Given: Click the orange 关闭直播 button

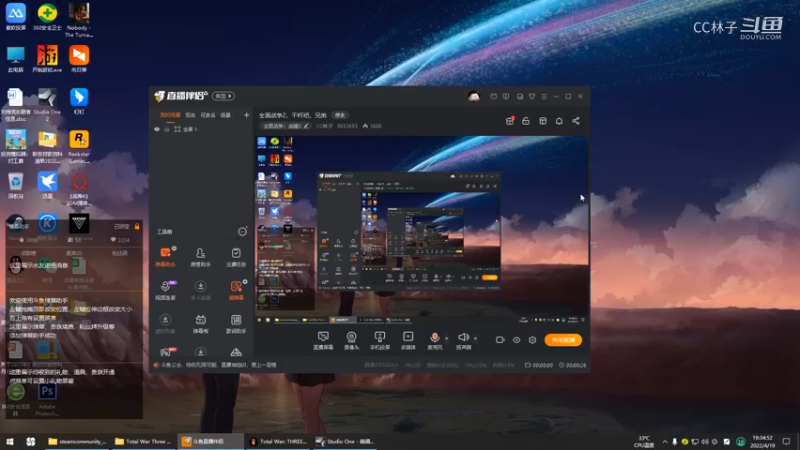Looking at the screenshot, I should click(563, 340).
